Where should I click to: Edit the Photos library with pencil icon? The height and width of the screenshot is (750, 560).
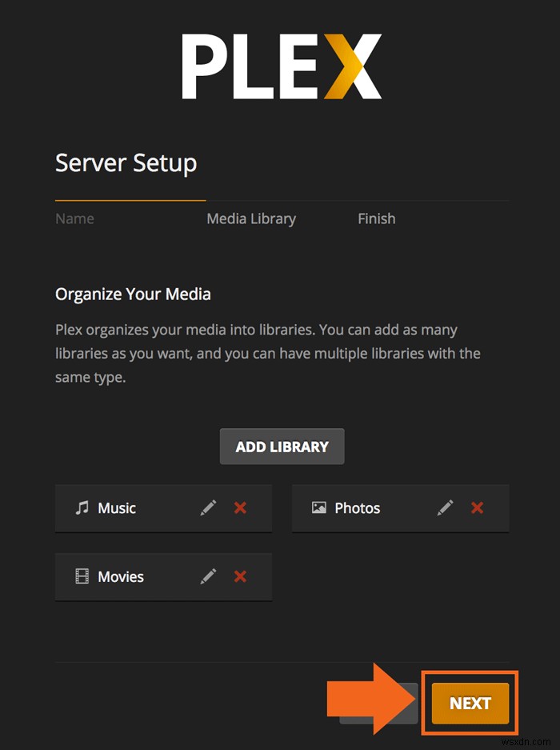pos(446,507)
